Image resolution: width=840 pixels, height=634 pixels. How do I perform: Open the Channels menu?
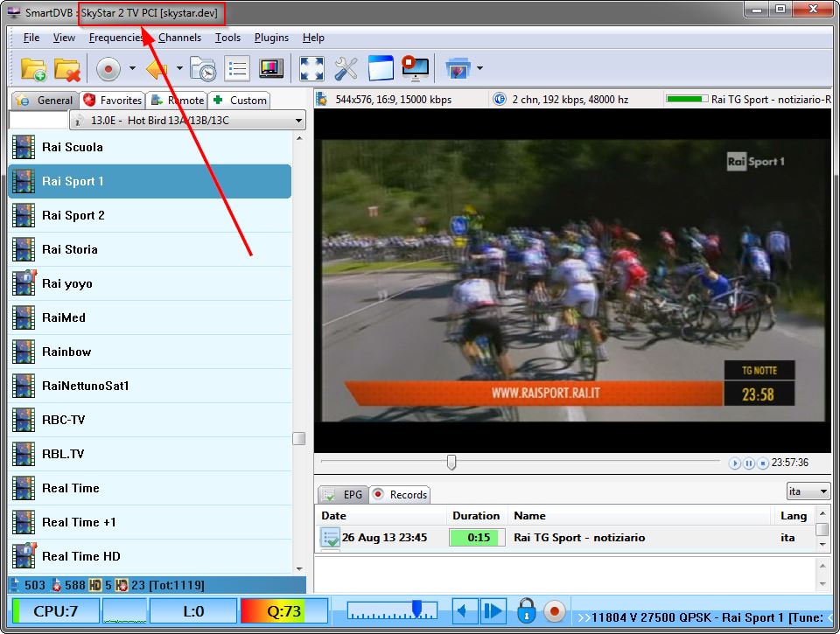(x=179, y=38)
